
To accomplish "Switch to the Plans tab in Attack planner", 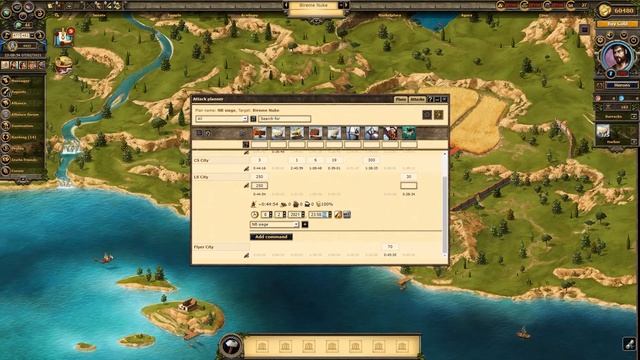I will point(401,99).
